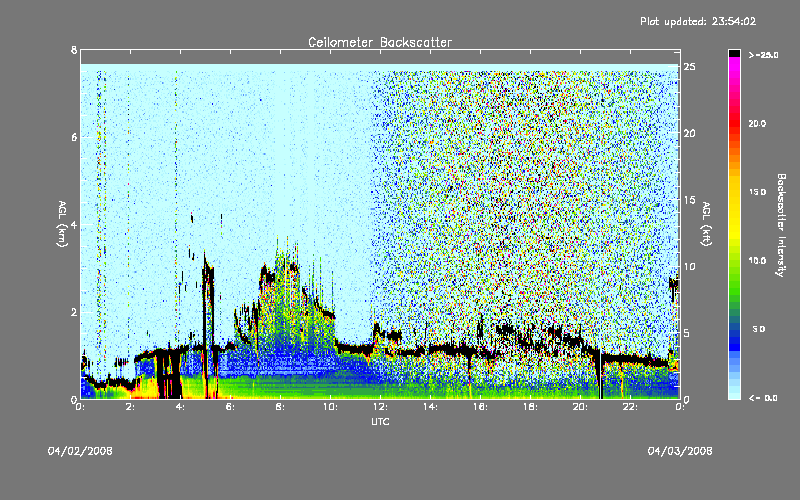Click the 20.0 colorbar label

(x=758, y=123)
